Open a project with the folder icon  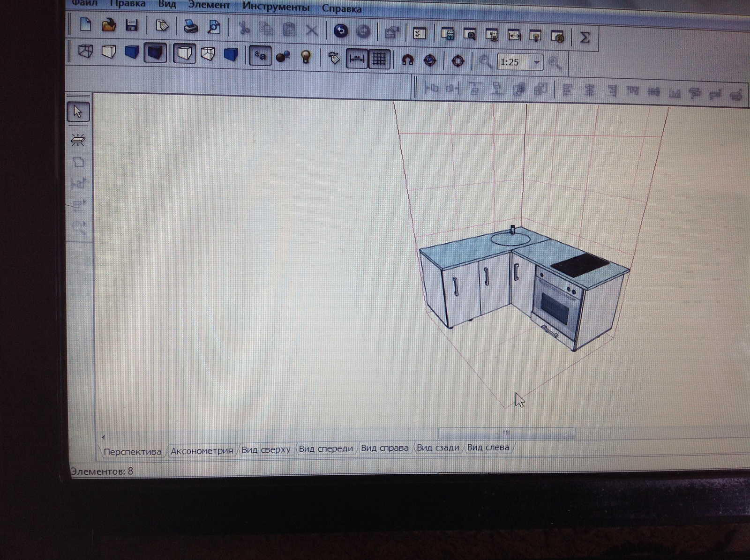tap(109, 25)
